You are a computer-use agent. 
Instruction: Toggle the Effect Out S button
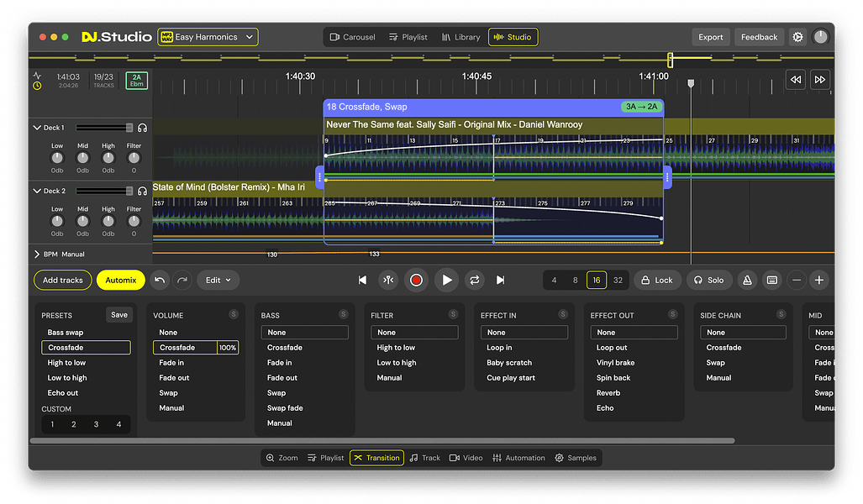(672, 314)
